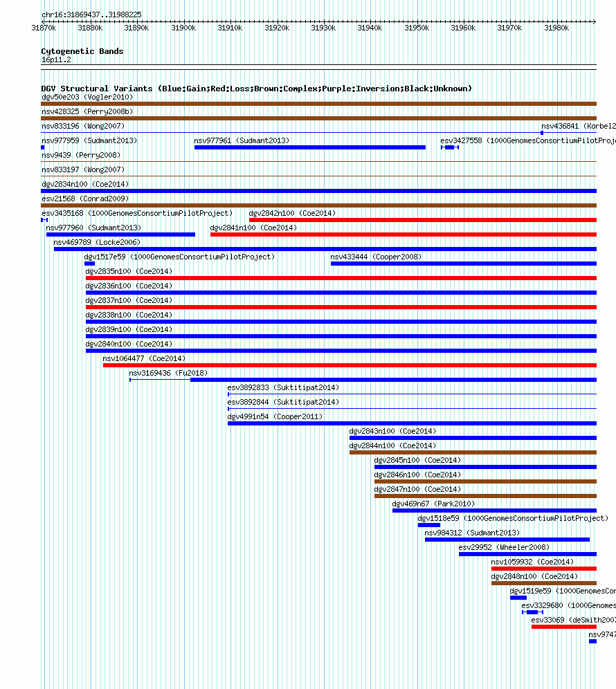
Task: Click the 31980k ruler position
Action: [x=556, y=28]
